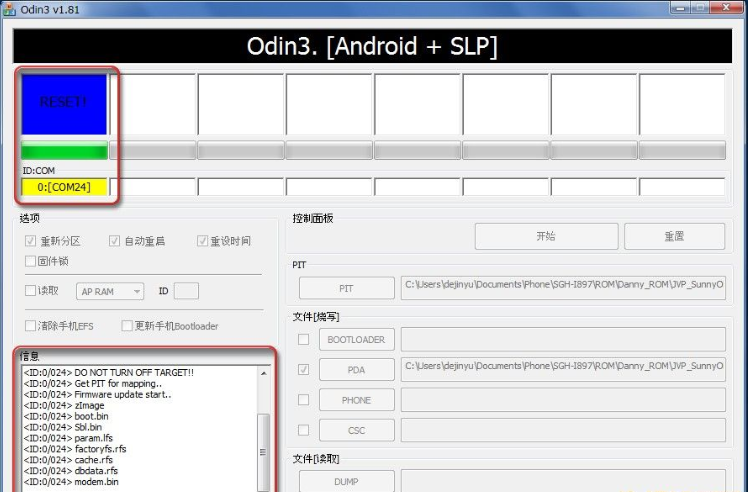Viewport: 749px width, 492px height.
Task: Click the ID input box beside AP RAM
Action: pyautogui.click(x=186, y=291)
